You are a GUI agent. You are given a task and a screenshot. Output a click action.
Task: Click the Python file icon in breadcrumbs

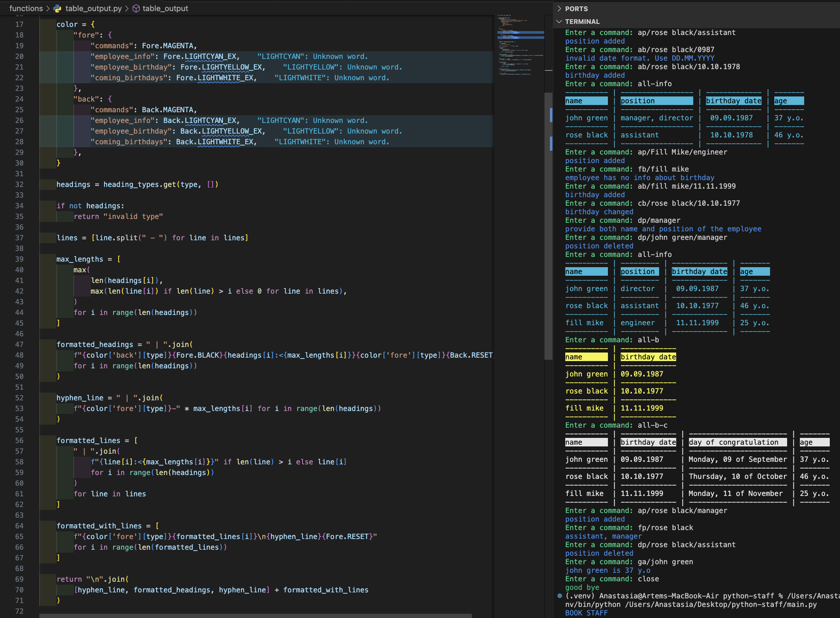point(58,9)
